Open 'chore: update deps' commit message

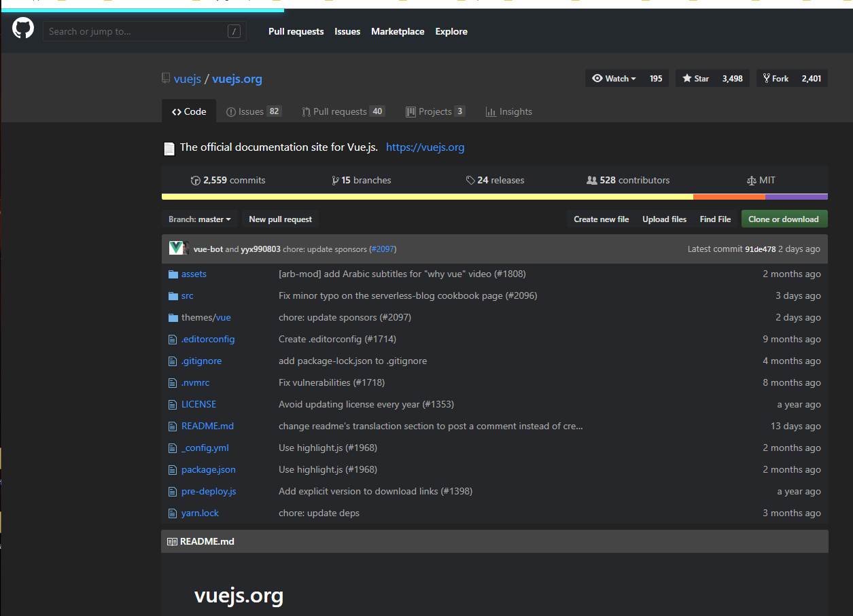point(319,513)
